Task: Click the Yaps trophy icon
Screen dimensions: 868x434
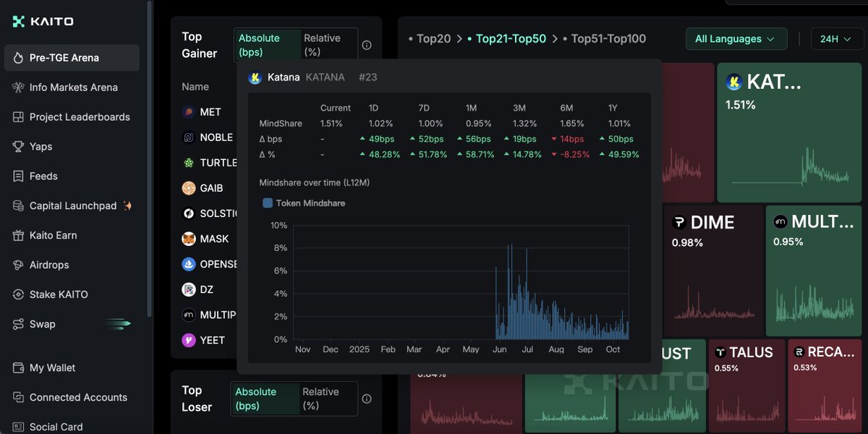Action: tap(18, 147)
